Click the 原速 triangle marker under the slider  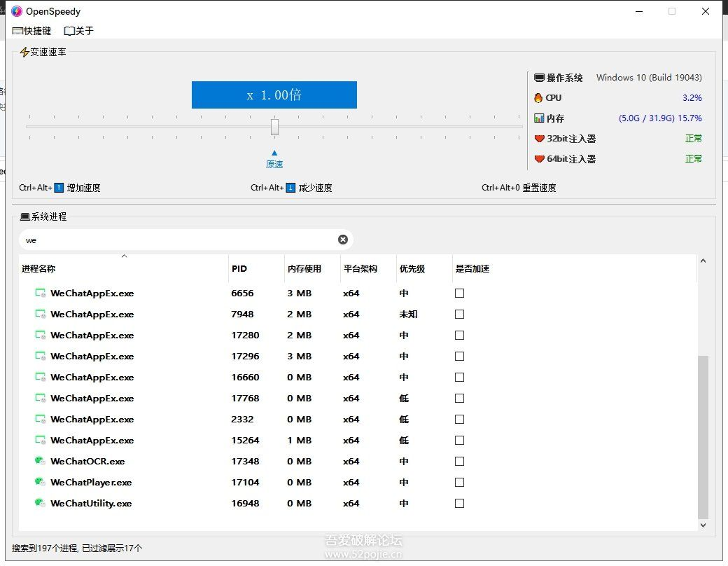pyautogui.click(x=274, y=153)
